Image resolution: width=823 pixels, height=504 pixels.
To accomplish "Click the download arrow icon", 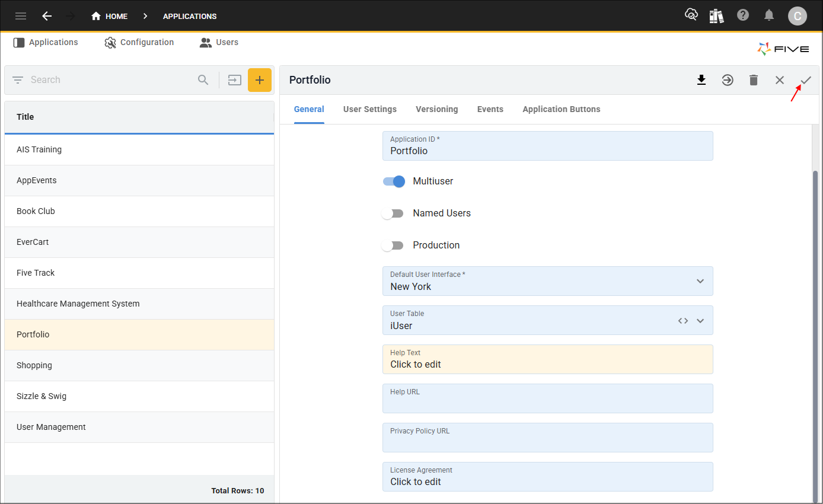I will (701, 80).
